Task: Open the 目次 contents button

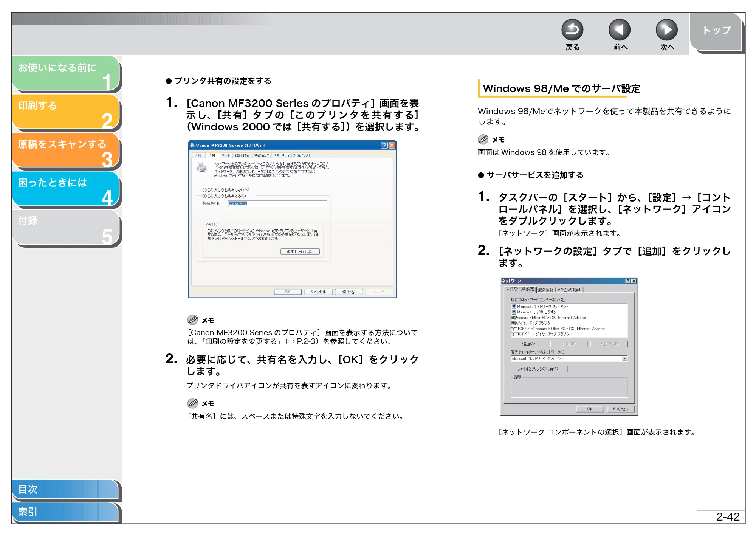Action: click(x=65, y=489)
